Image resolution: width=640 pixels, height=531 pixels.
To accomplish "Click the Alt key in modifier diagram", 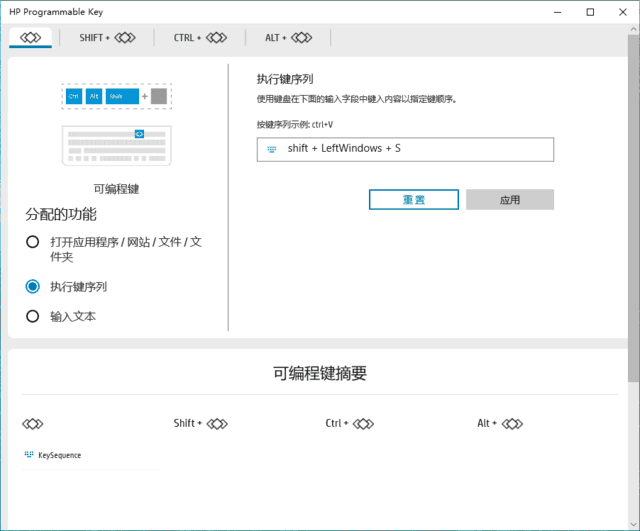I will [x=94, y=96].
